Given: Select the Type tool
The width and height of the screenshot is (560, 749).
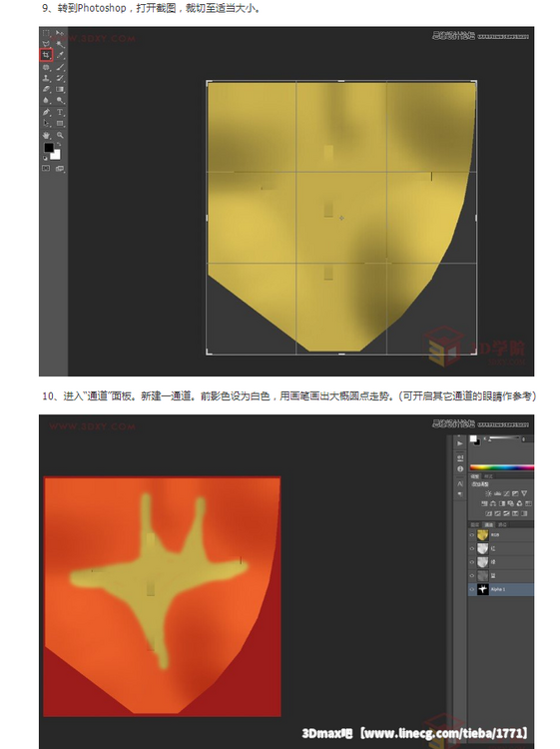Looking at the screenshot, I should 60,112.
